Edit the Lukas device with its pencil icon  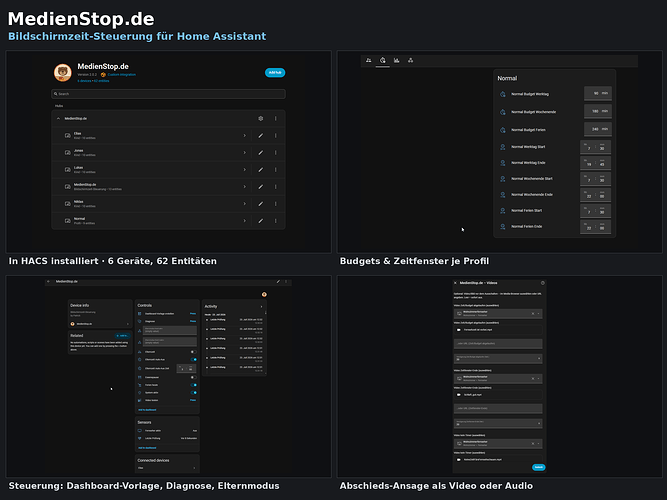260,169
